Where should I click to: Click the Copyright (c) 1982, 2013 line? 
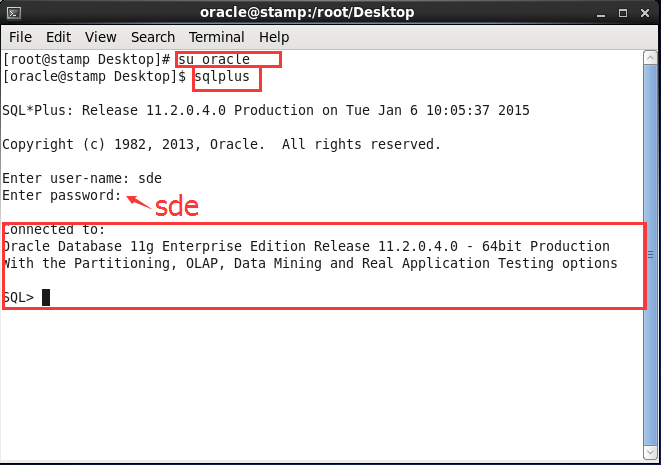tap(222, 144)
